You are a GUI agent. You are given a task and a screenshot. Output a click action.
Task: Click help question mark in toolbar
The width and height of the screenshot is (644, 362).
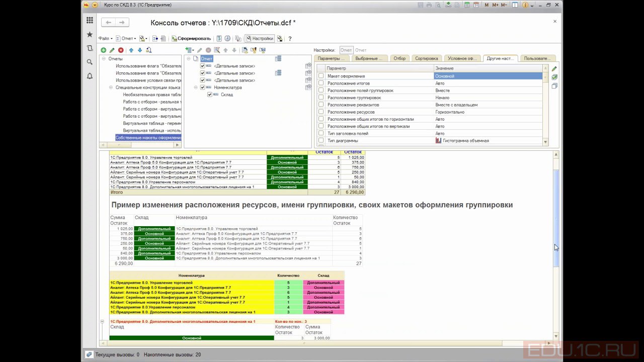coord(290,39)
